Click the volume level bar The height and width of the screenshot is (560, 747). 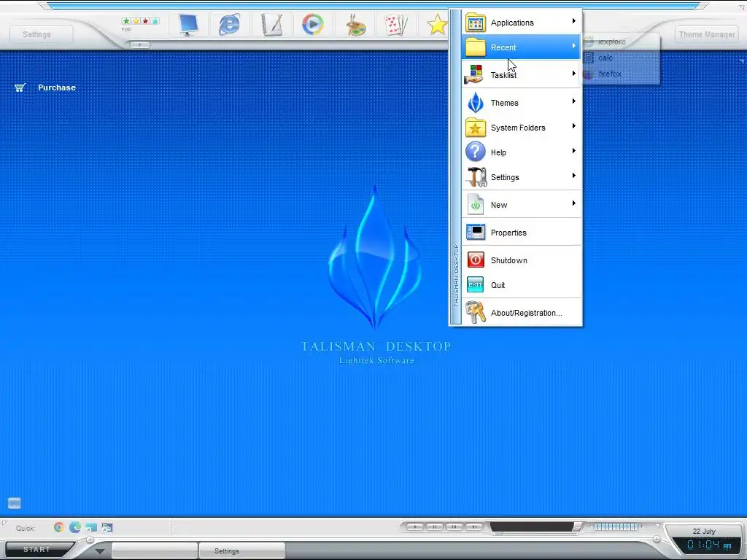pyautogui.click(x=616, y=526)
